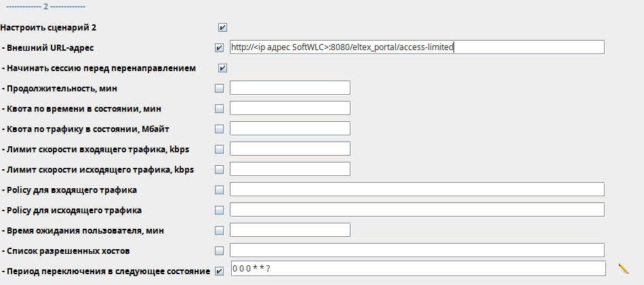Check 'Время ожидания пользователя' checkbox
644x285 pixels.
pyautogui.click(x=218, y=230)
